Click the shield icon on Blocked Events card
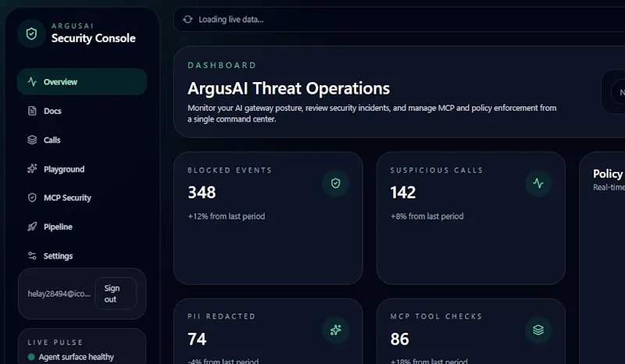The height and width of the screenshot is (364, 625). [336, 184]
